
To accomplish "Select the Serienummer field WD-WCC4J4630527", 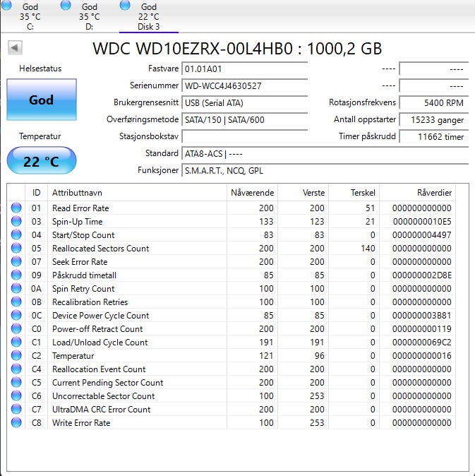I will [x=244, y=86].
